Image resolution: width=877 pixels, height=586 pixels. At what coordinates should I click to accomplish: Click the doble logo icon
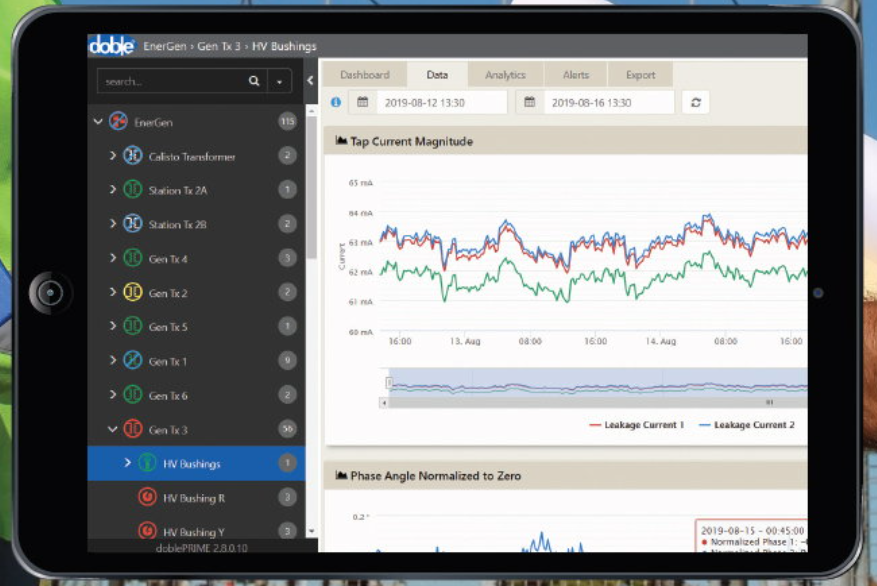coord(111,45)
